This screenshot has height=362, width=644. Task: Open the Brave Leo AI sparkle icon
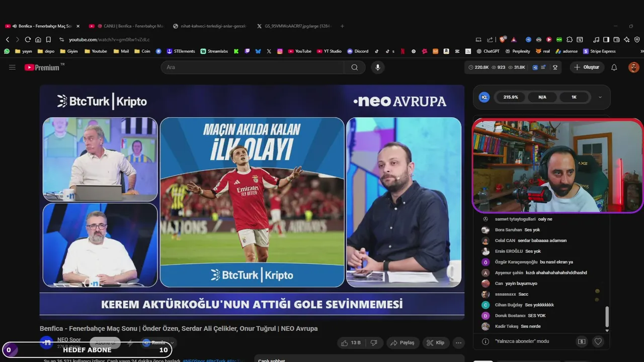coord(627,40)
